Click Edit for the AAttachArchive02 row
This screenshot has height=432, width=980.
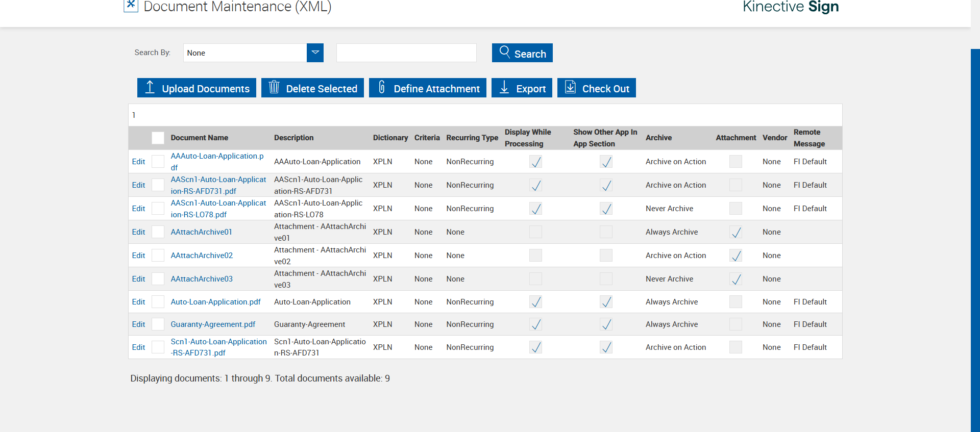138,256
